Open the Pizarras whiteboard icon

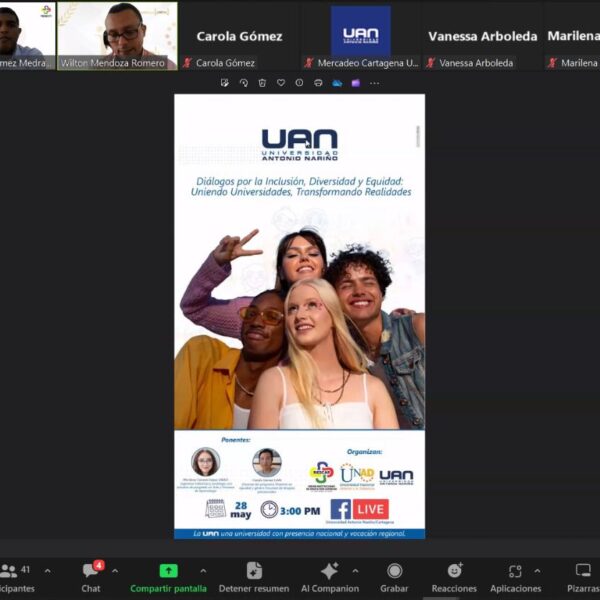coord(583,570)
